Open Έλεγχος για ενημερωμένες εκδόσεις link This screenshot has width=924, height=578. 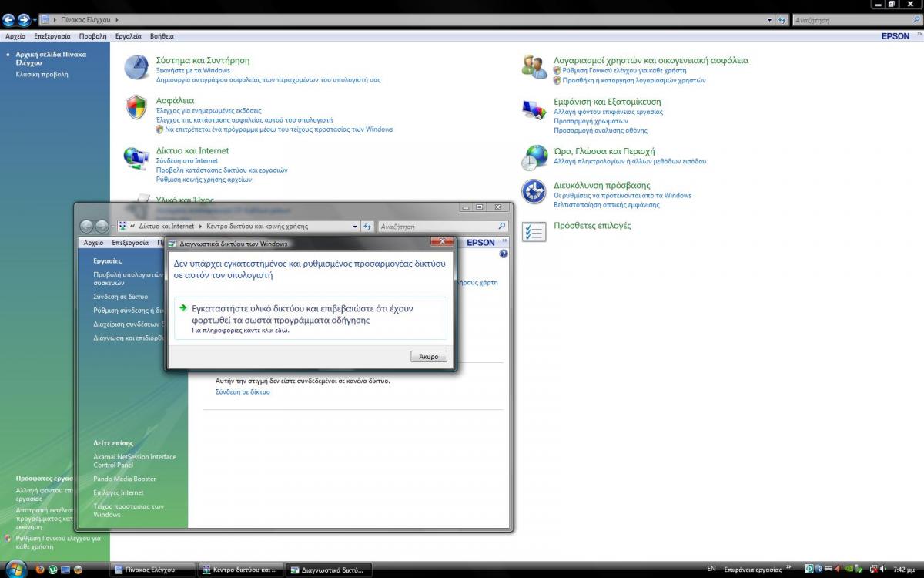pyautogui.click(x=209, y=110)
